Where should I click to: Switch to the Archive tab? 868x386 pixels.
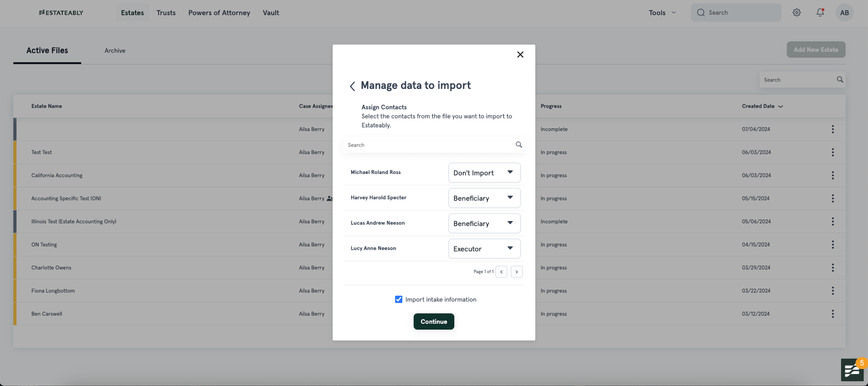[x=115, y=50]
